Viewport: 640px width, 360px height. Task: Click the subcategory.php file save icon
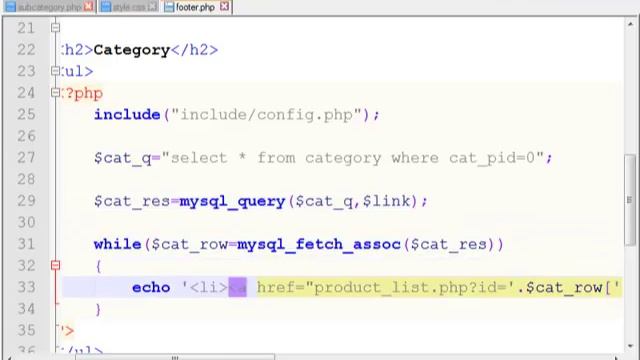(x=11, y=7)
